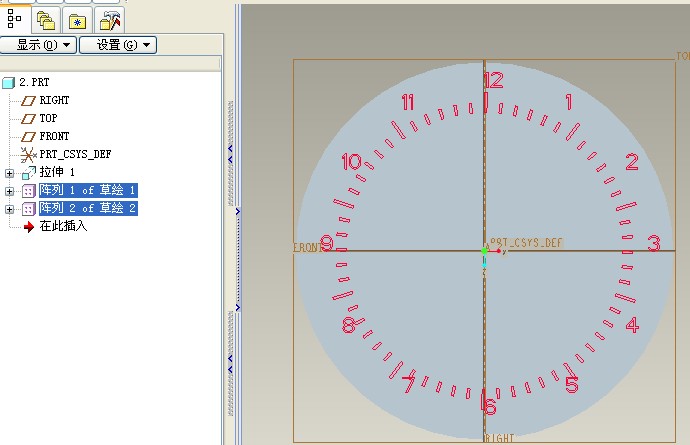This screenshot has height=445, width=690.
Task: Click the number 1 on the clock face
Action: click(569, 102)
